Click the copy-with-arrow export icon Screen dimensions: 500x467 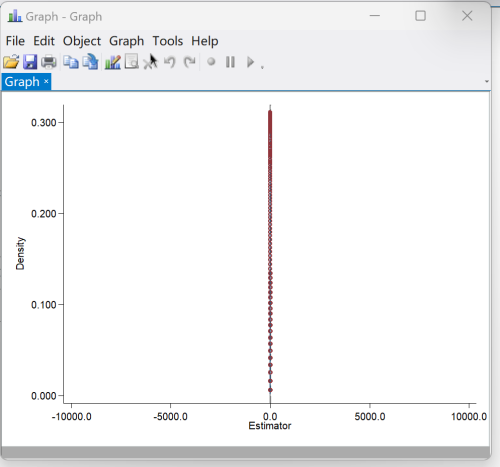[x=91, y=62]
